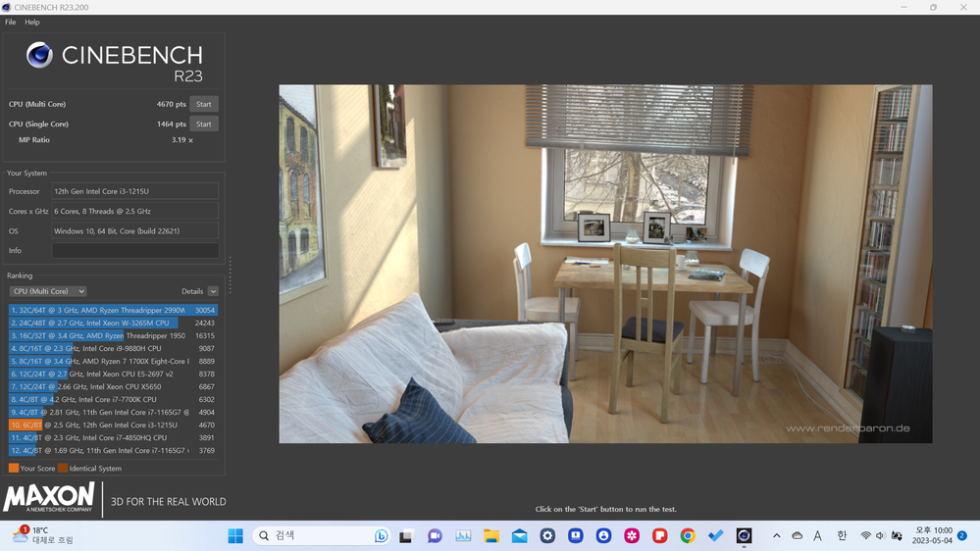This screenshot has height=551, width=980.
Task: Click the Maxon logo
Action: pos(49,497)
